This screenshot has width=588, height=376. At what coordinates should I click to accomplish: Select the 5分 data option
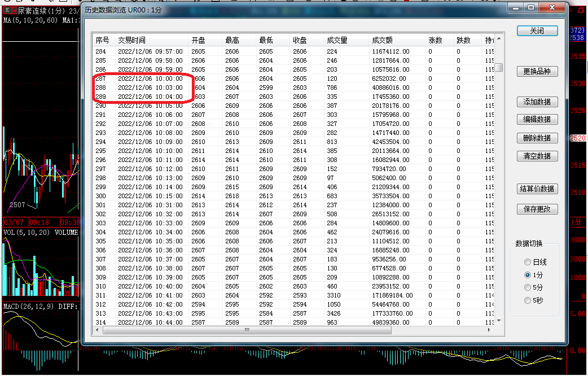(528, 288)
